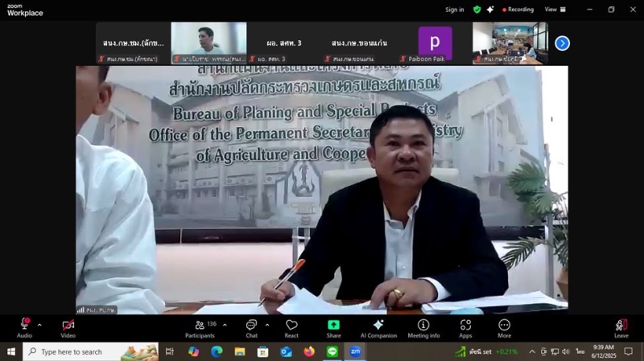Open Firefox from taskbar
644x361 pixels.
[309, 351]
